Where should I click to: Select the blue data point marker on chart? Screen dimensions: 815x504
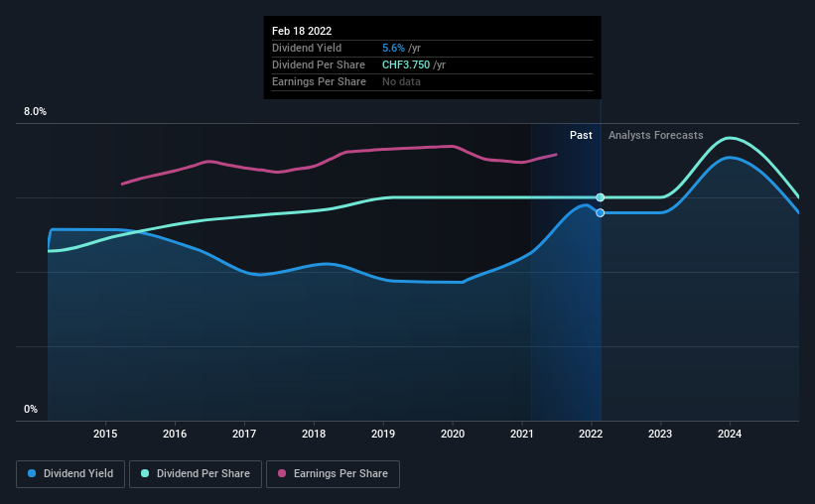click(601, 213)
